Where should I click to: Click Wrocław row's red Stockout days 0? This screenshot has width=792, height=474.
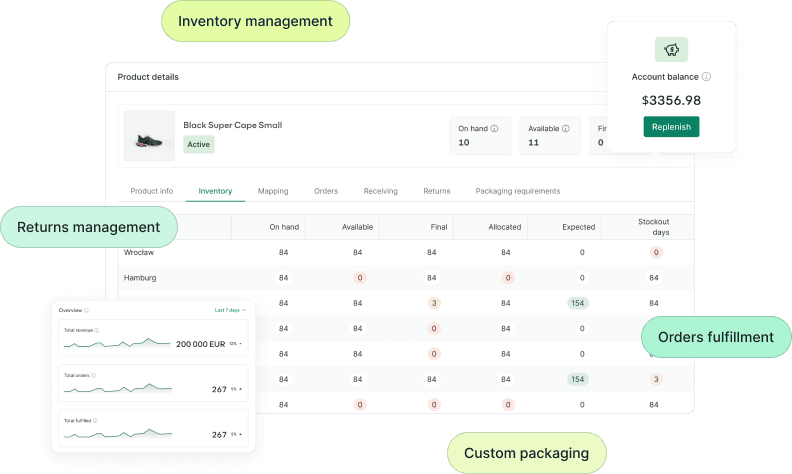(x=656, y=252)
